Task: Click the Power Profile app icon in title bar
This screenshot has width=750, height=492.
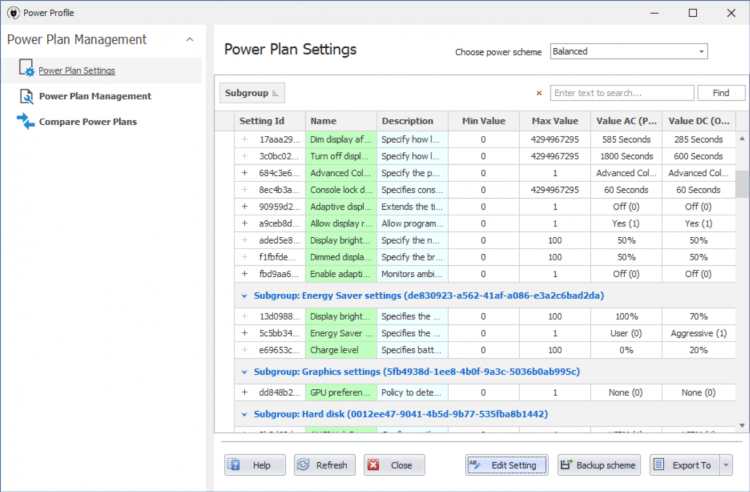Action: tap(12, 12)
